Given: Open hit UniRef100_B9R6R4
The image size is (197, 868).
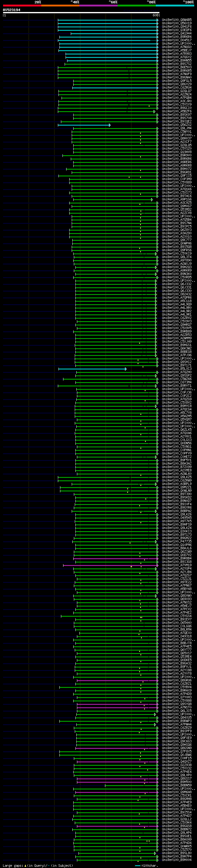Looking at the screenshot, I should [x=177, y=37].
